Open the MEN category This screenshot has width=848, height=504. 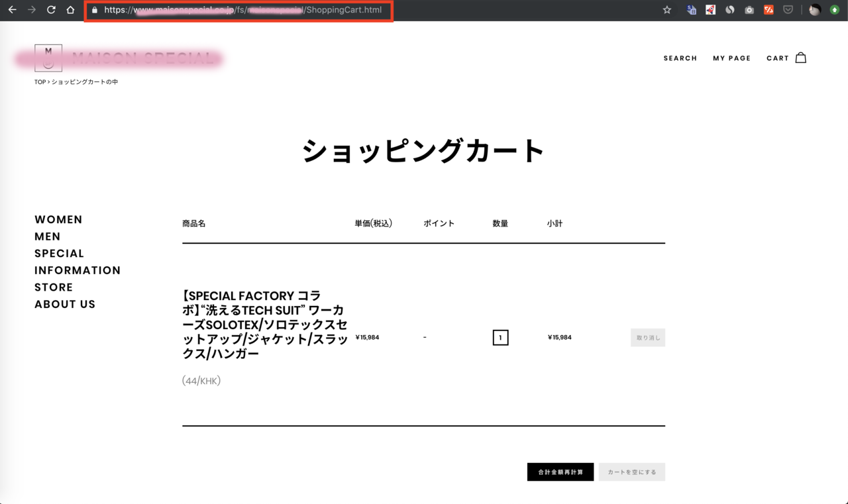coord(48,236)
